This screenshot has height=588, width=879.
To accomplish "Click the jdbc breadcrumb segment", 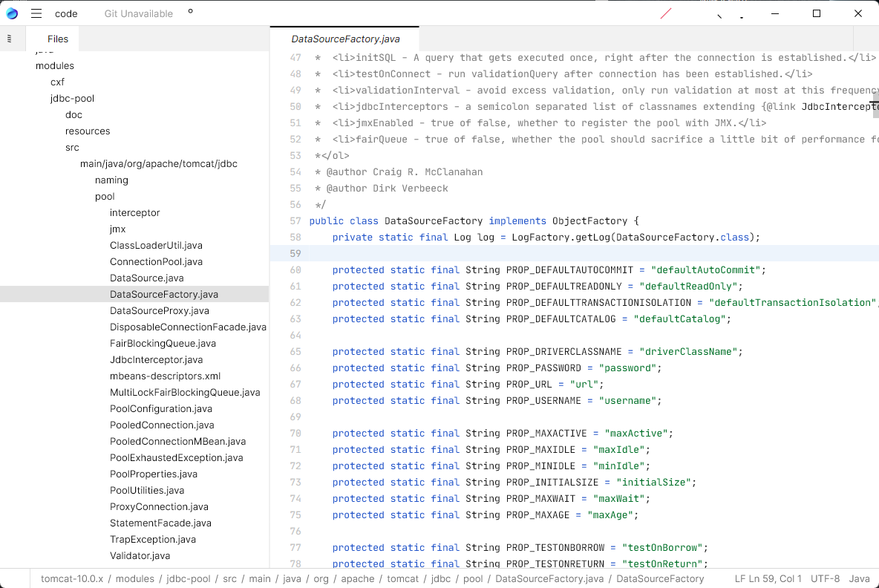I will (441, 578).
